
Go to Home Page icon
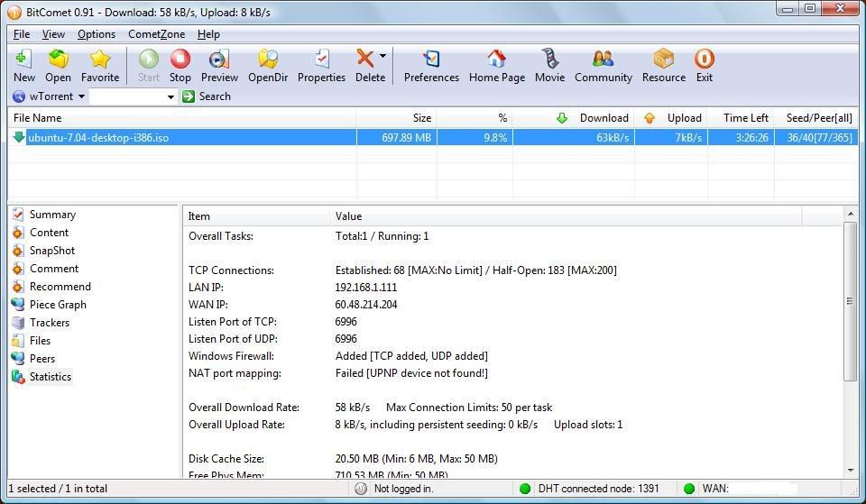(x=496, y=60)
